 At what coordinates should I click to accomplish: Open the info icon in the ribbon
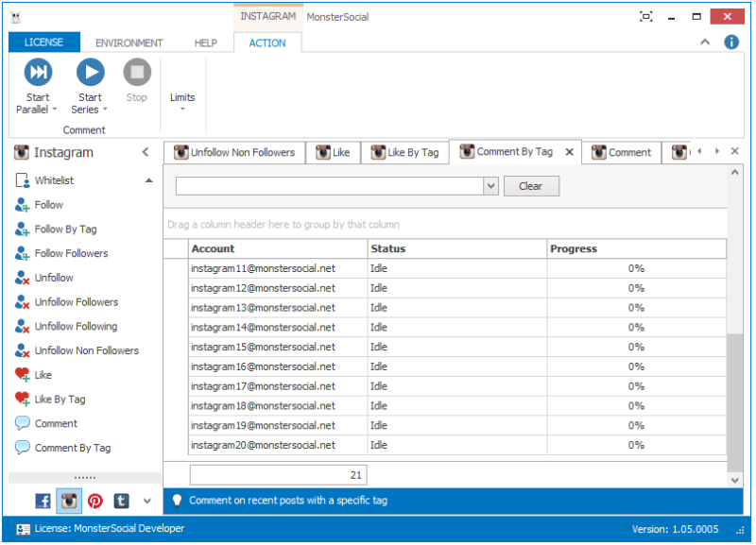pyautogui.click(x=730, y=43)
